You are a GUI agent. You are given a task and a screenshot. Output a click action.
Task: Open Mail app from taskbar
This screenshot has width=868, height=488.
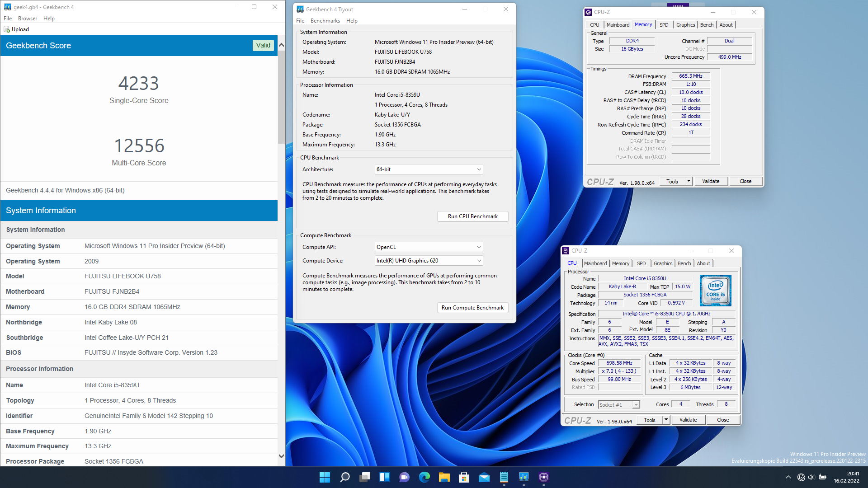coord(484,477)
